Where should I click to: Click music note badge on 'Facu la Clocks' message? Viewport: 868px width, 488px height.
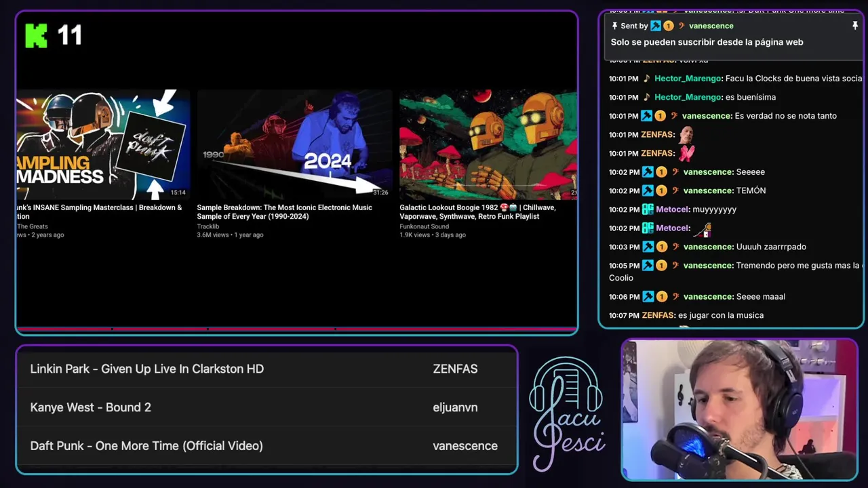(x=647, y=79)
